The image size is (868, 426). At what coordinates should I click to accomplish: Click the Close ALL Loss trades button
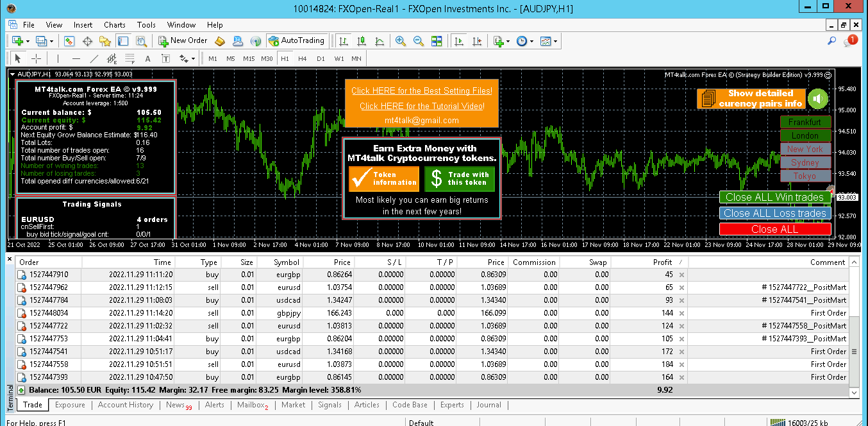(x=774, y=213)
